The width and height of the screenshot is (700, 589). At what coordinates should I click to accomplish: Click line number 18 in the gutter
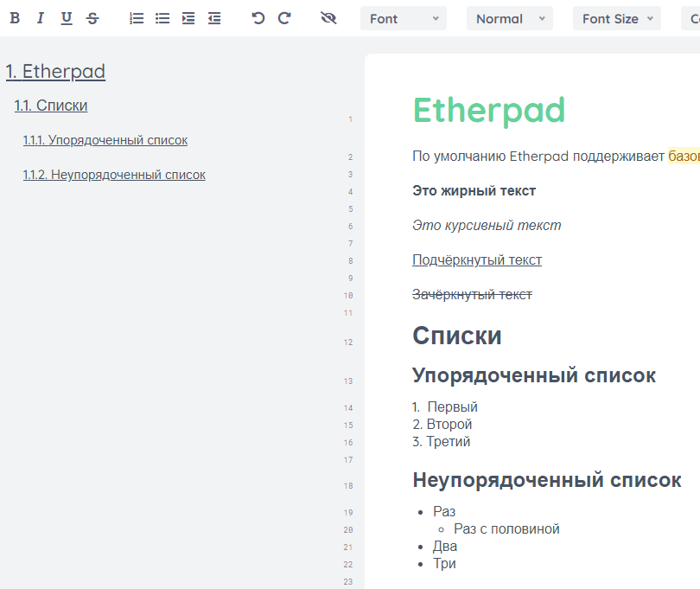click(x=348, y=486)
